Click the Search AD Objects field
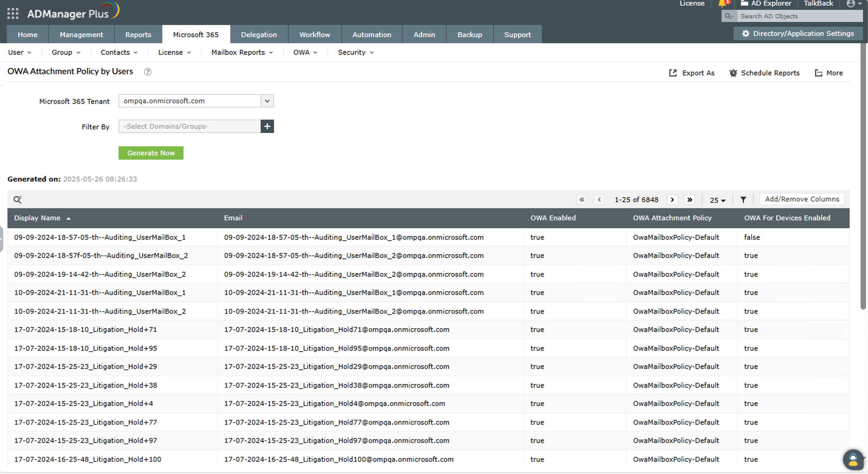Screen dimensions: 868x474 798,16
